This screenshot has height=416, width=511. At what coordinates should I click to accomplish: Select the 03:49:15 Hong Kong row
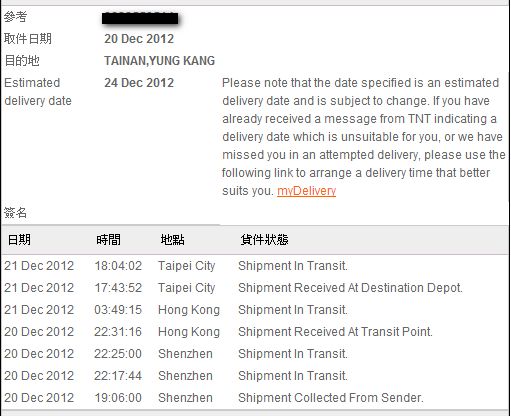pyautogui.click(x=255, y=310)
